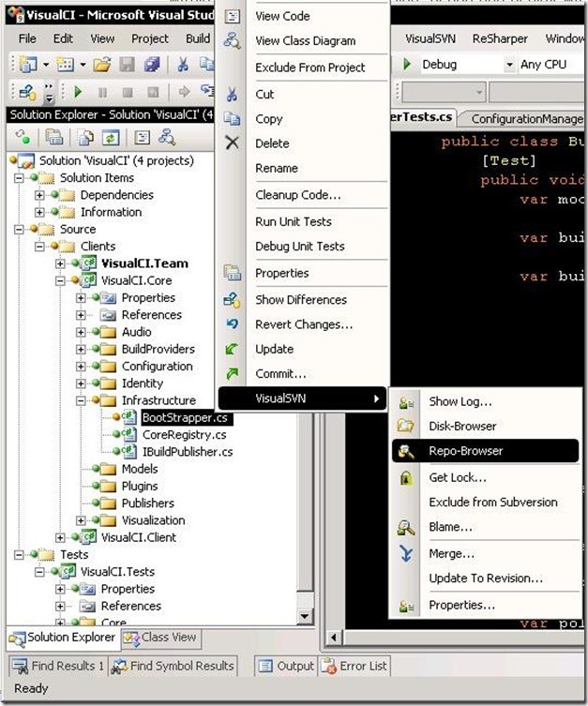Collapse the VisualCI.Core project

tap(60, 280)
